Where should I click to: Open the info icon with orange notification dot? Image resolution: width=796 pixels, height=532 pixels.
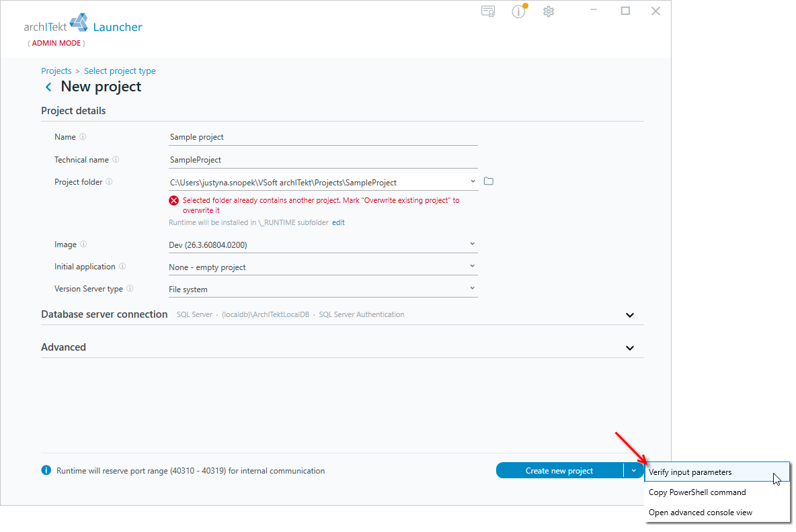(x=519, y=11)
